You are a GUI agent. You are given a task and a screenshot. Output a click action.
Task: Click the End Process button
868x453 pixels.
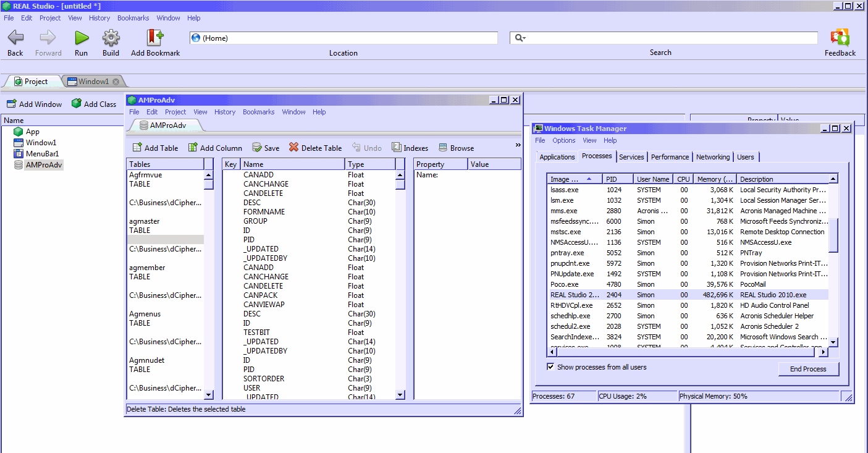[808, 369]
